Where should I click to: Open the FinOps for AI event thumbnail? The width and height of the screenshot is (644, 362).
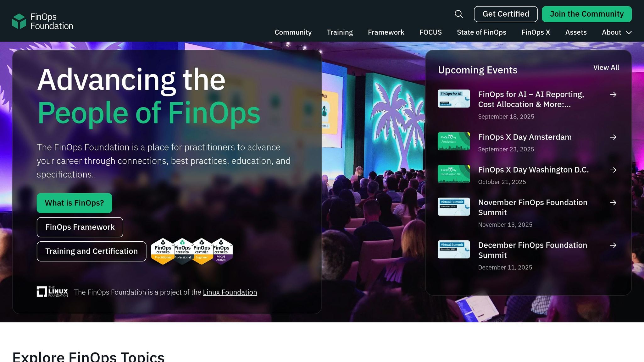point(454,99)
